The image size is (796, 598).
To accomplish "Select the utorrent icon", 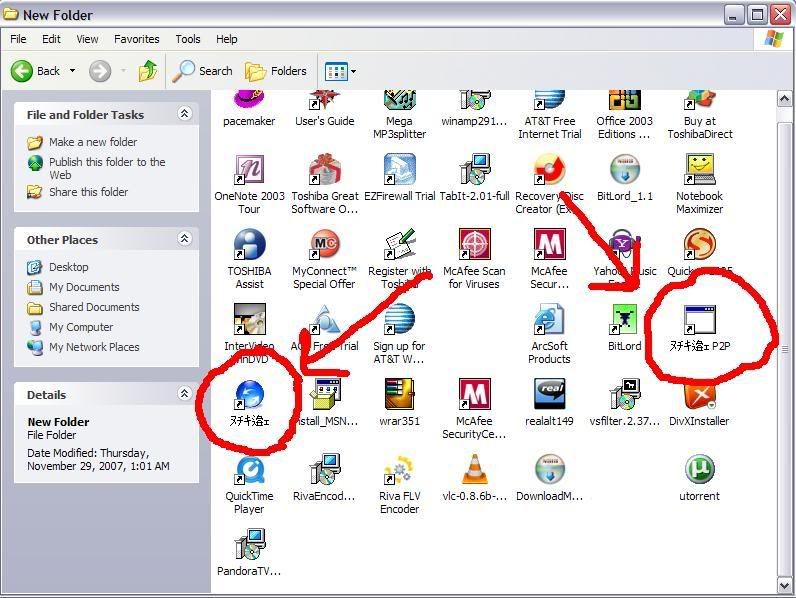I will (x=700, y=470).
